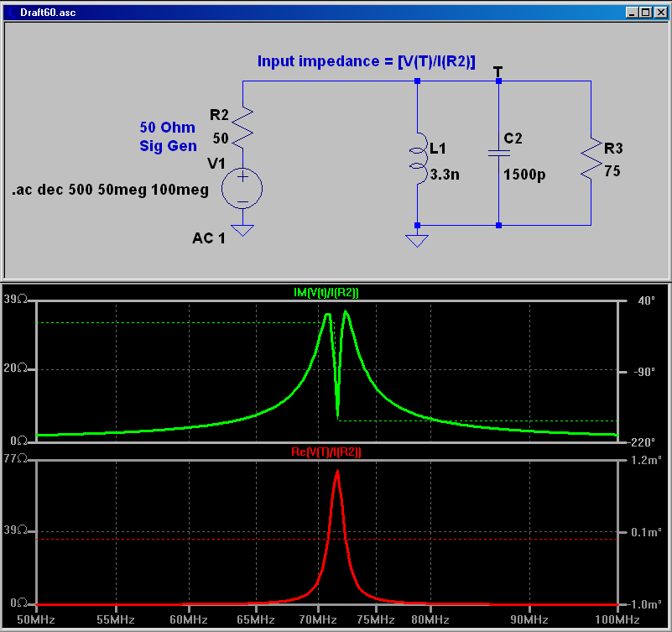Image resolution: width=672 pixels, height=632 pixels.
Task: Maximize the Draft60.asc window
Action: click(645, 13)
